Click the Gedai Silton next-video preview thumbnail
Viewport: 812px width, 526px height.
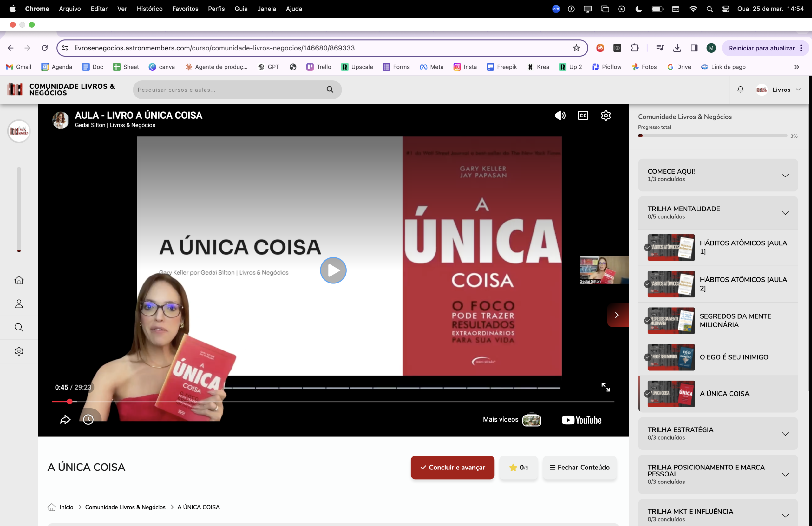604,270
